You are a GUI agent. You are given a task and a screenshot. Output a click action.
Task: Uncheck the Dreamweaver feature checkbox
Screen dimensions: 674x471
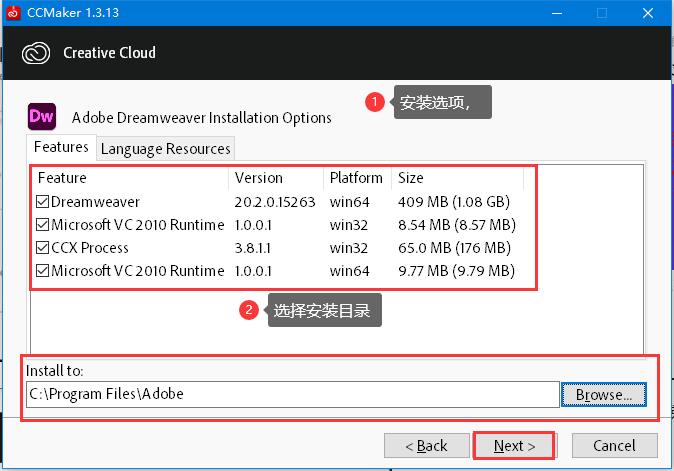(42, 202)
